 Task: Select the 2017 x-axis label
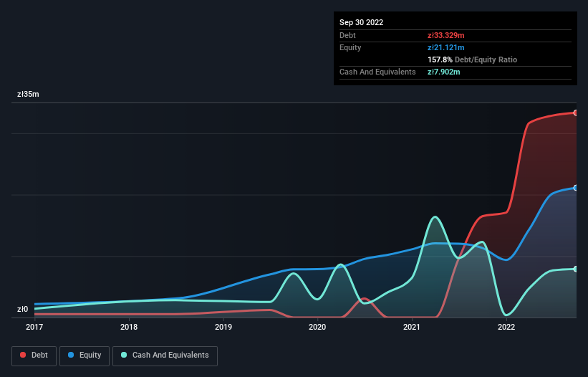[x=34, y=327]
